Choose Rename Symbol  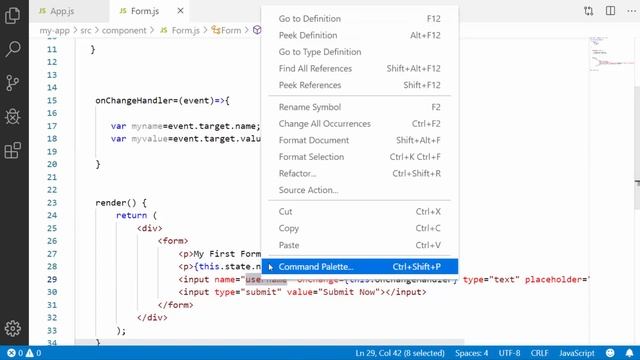[360, 107]
